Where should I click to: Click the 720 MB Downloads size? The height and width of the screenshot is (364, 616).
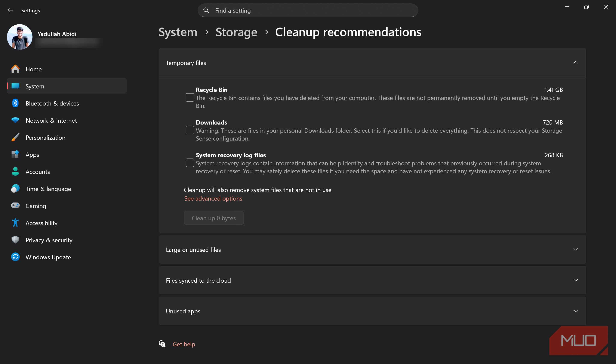pos(553,122)
